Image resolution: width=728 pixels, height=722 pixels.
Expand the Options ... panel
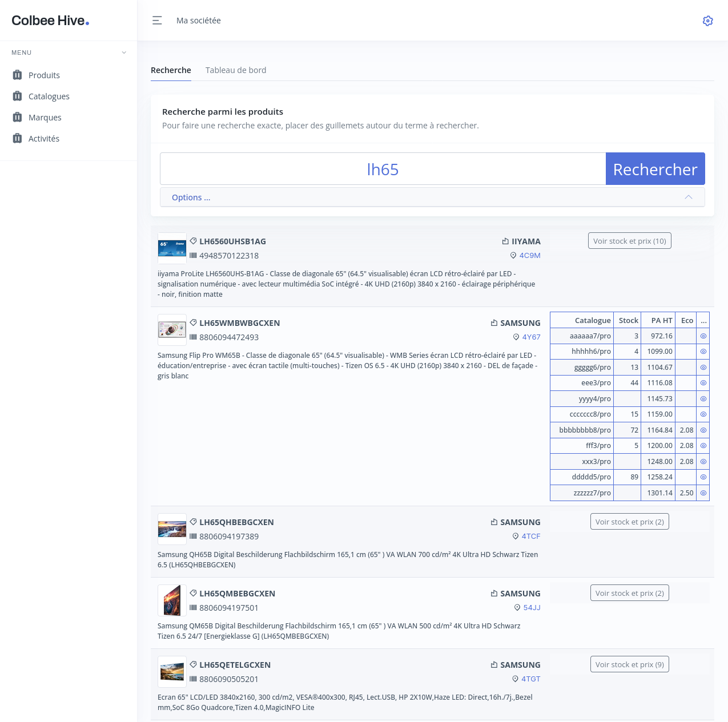pyautogui.click(x=432, y=197)
